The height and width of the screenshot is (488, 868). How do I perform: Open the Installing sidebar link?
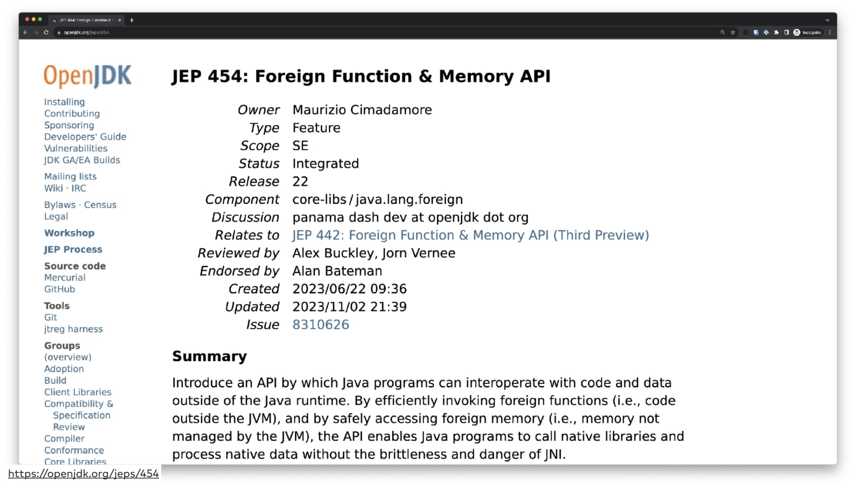point(64,102)
